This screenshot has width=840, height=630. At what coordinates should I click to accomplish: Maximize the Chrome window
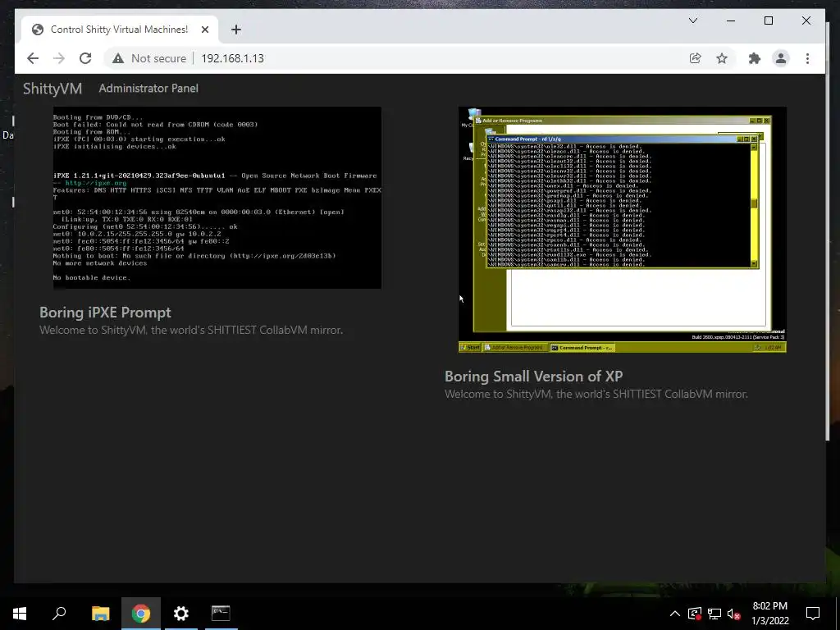768,21
